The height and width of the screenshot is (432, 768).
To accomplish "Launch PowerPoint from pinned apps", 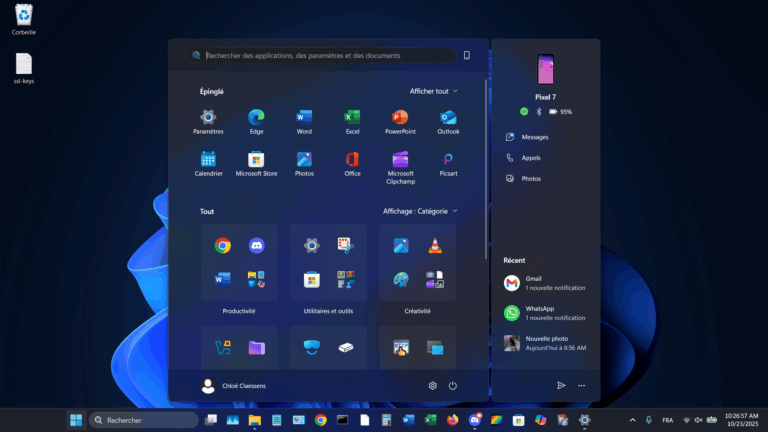I will (400, 121).
